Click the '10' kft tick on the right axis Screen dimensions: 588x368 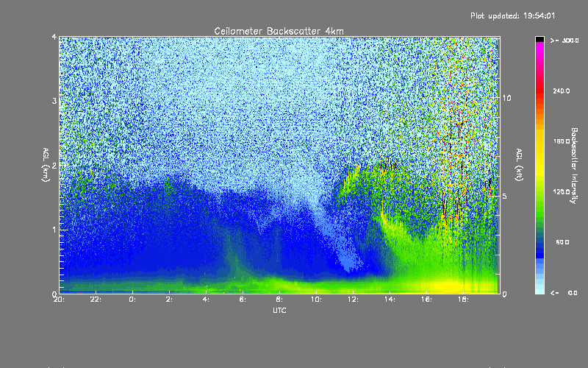click(506, 98)
